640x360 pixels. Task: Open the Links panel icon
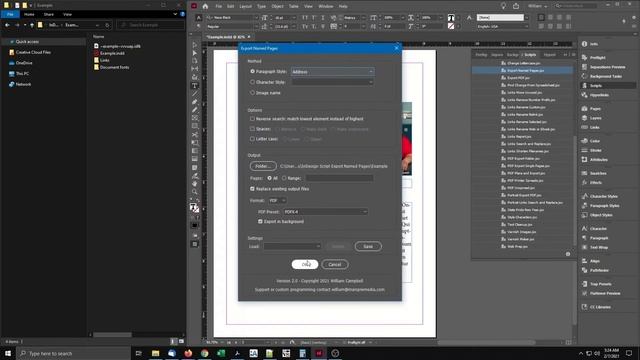[584, 127]
